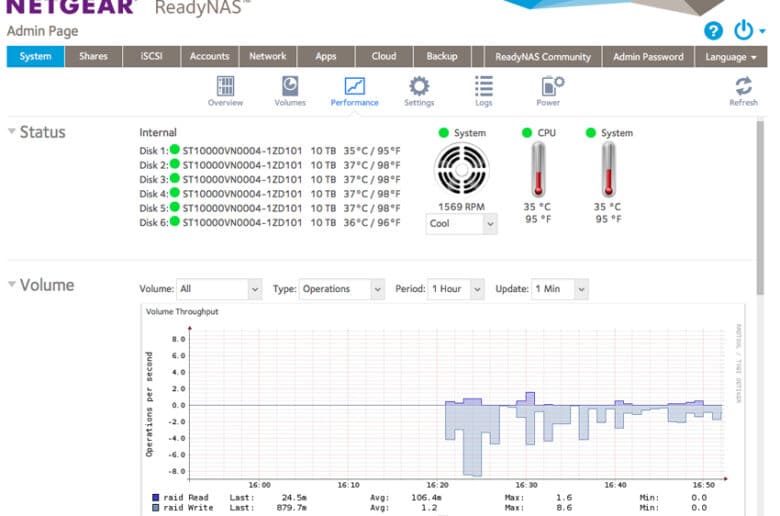Switch to the Backup tab
This screenshot has width=780, height=516.
tap(442, 57)
